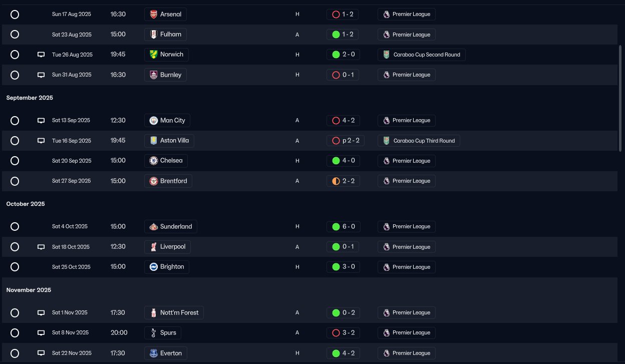Open the 6 - 0 Sunderland match result
The image size is (625, 364).
point(343,227)
